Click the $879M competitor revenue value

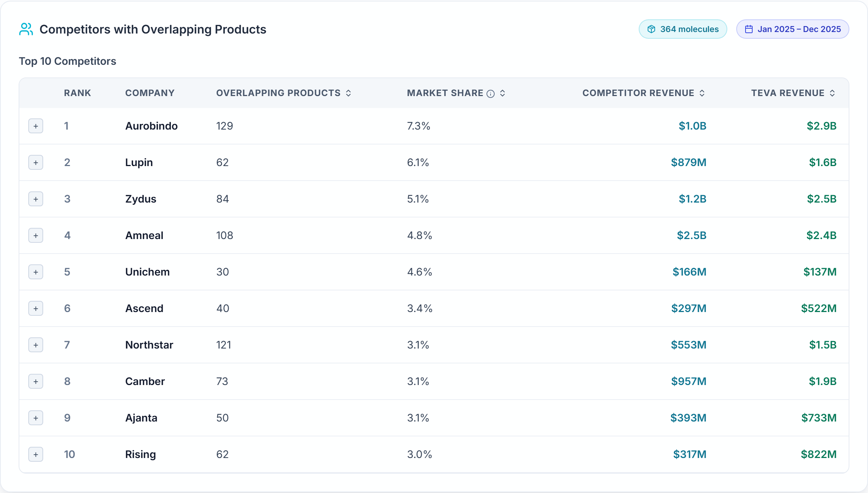coord(689,162)
